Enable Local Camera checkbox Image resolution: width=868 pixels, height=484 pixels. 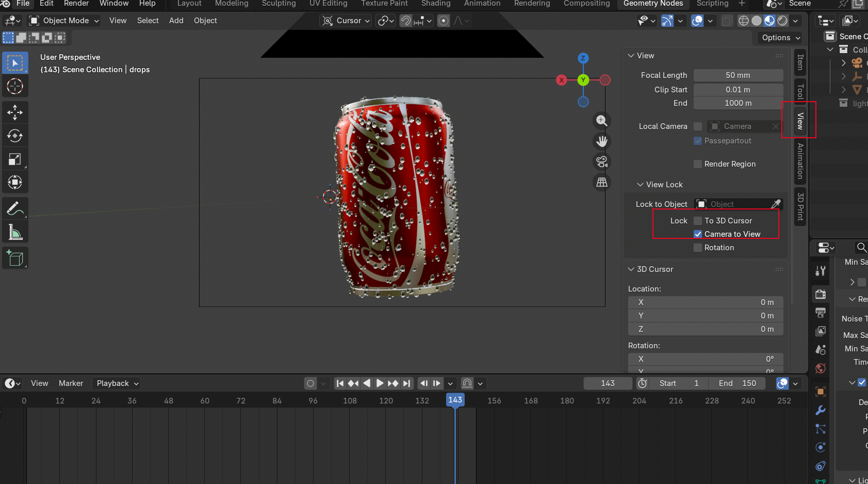(x=698, y=126)
